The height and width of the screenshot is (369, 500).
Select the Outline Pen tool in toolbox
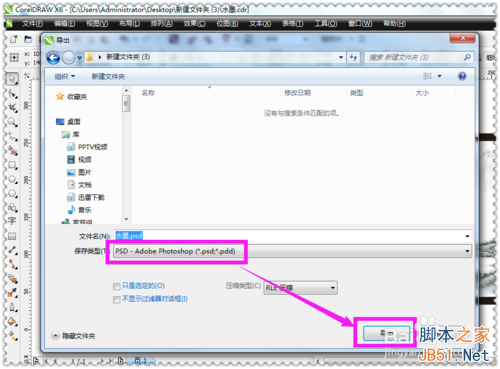click(x=13, y=307)
